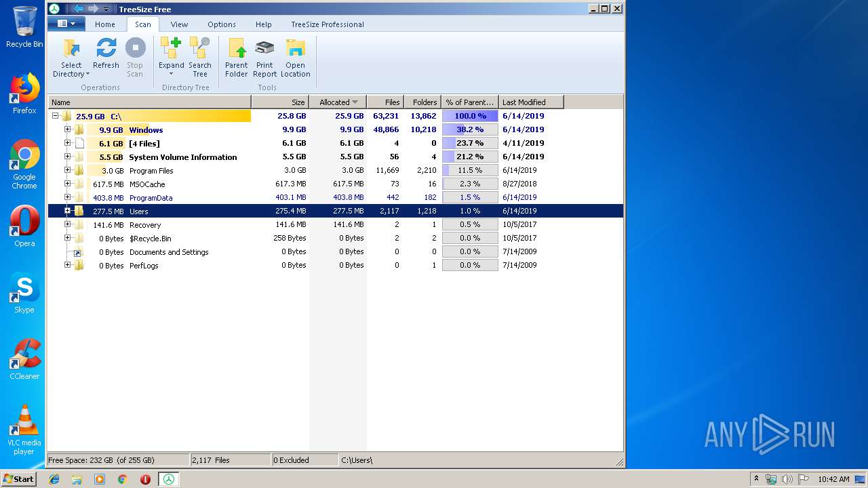Open the quick access toolbar customize arrow
868x488 pixels.
(106, 9)
